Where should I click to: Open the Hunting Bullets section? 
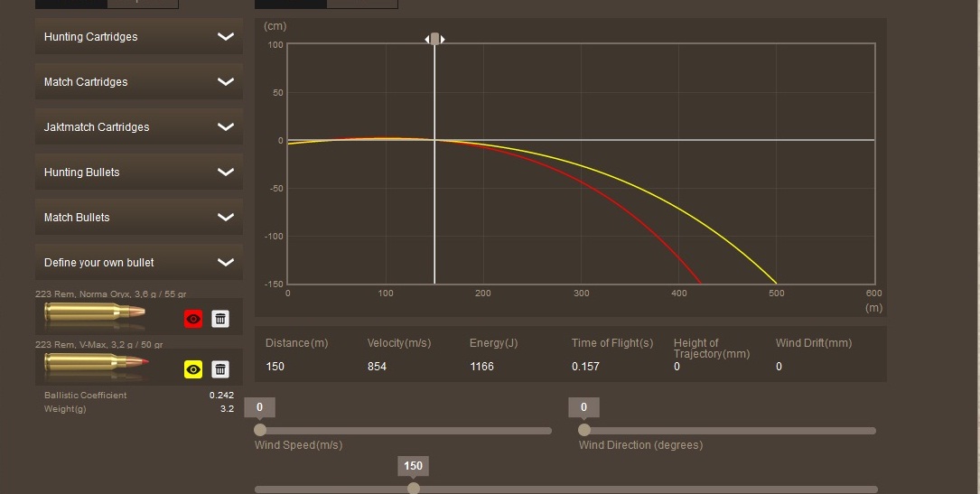coord(82,172)
